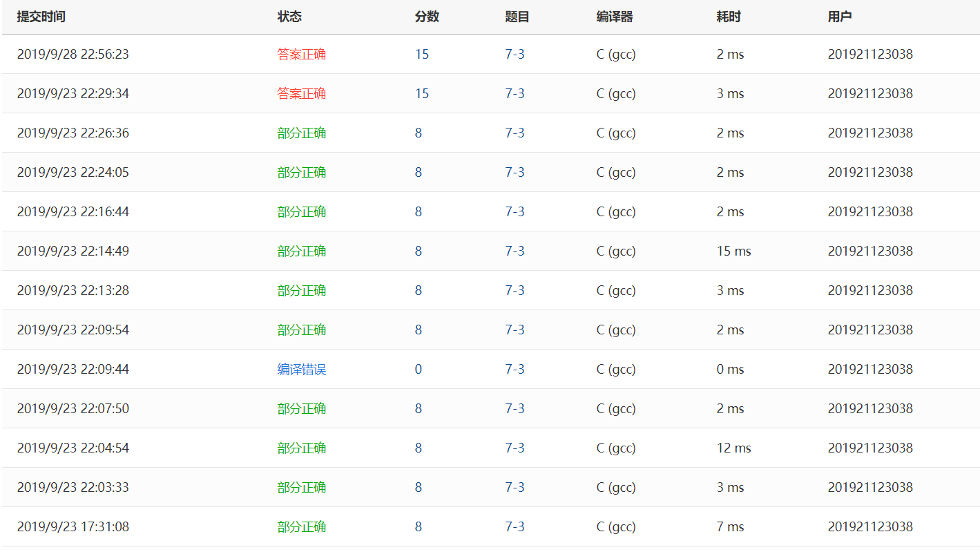Viewport: 980px width, 552px height.
Task: Select timestamp 2019/9/23 22:14:49
Action: [73, 251]
